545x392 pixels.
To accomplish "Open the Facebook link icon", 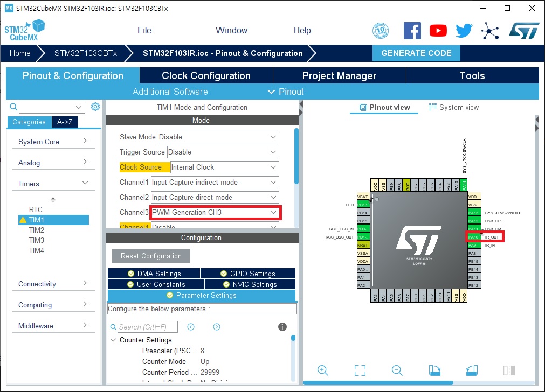I will 412,31.
